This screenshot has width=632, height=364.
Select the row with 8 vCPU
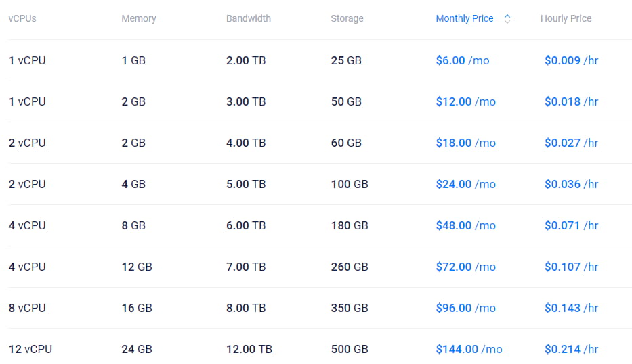pyautogui.click(x=27, y=308)
